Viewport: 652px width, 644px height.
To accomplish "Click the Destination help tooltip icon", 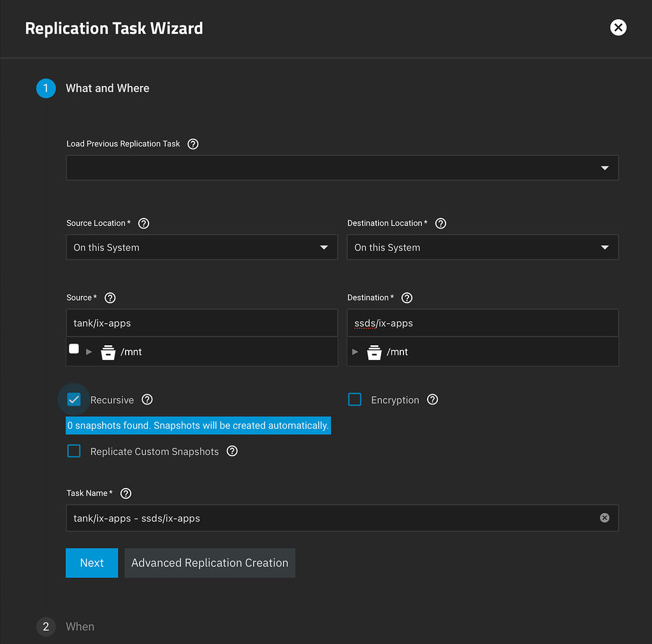I will tap(407, 297).
